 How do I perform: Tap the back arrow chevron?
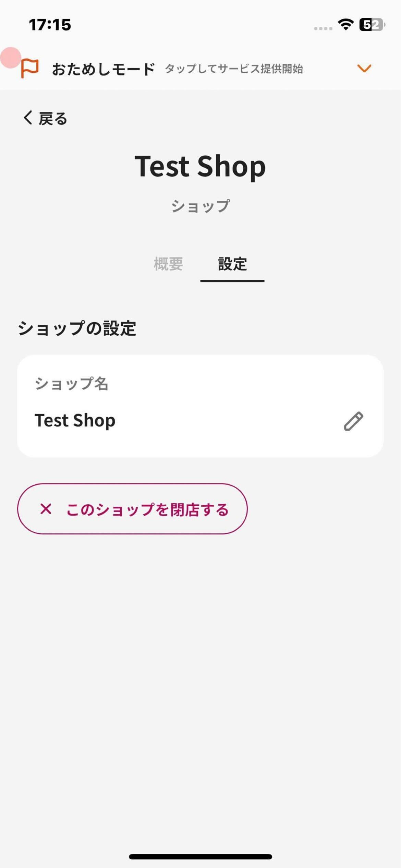(x=27, y=118)
